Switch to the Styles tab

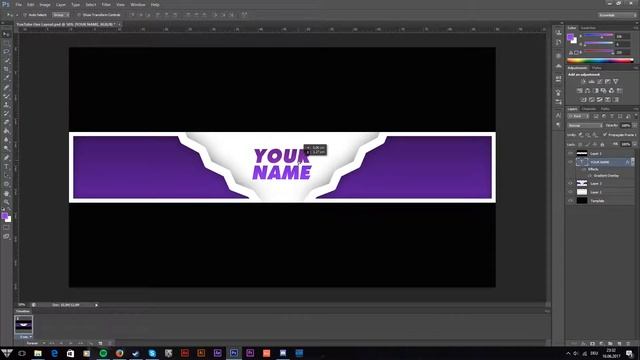(x=597, y=68)
